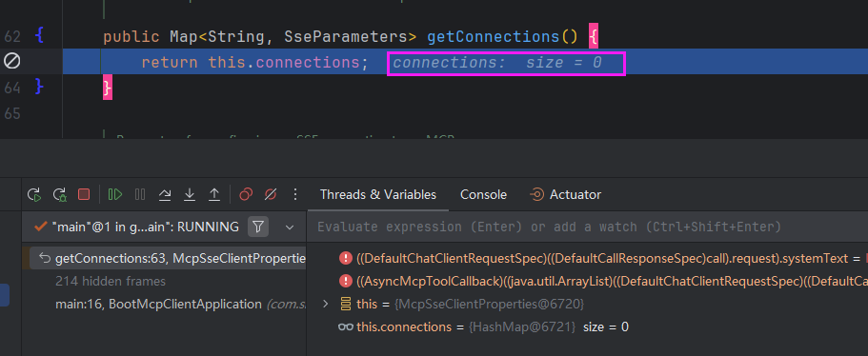868x356 pixels.
Task: Click the 'public' keyword on line 62
Action: [x=131, y=37]
